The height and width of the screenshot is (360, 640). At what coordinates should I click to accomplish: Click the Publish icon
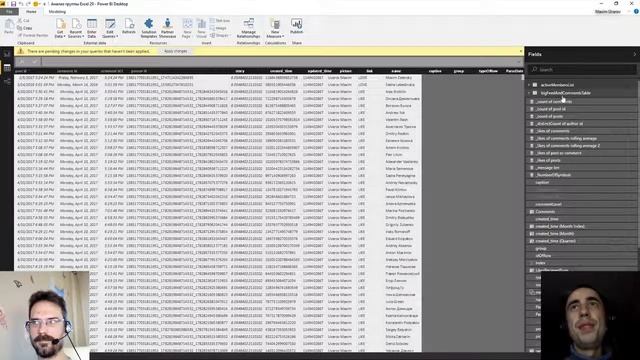point(296,23)
